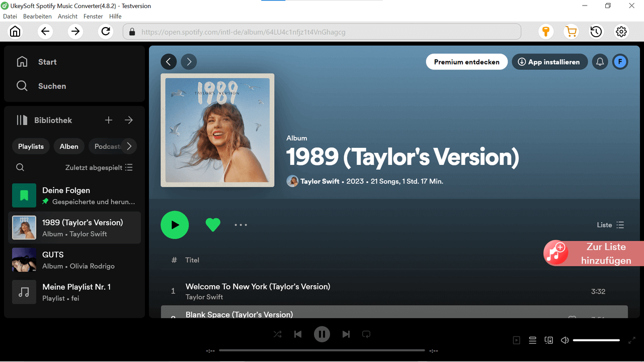The width and height of the screenshot is (644, 362).
Task: Open the shopping cart purchase icon
Action: (571, 32)
